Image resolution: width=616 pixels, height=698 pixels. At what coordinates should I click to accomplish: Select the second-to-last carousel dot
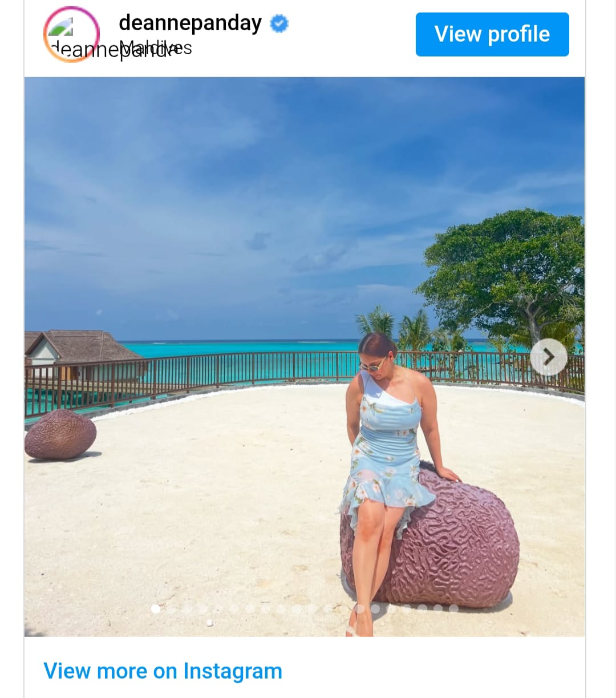[x=438, y=609]
